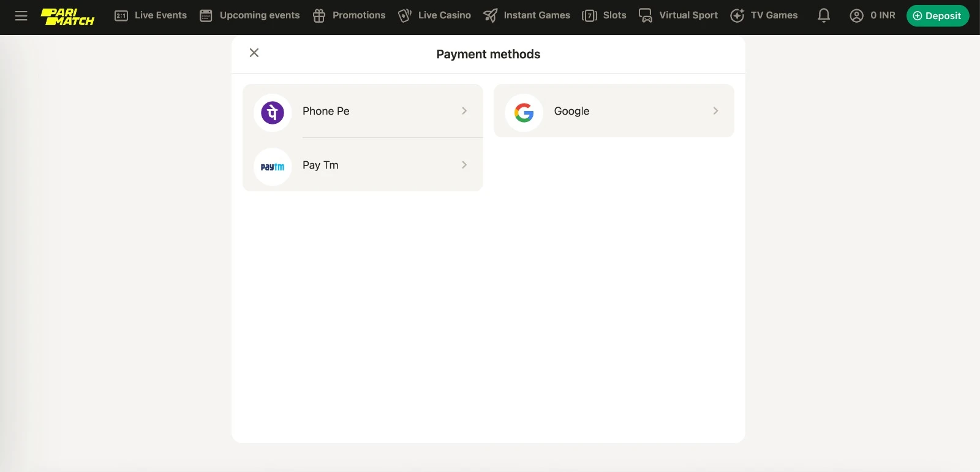Go to Promotions menu item
The width and height of the screenshot is (980, 472).
point(349,15)
